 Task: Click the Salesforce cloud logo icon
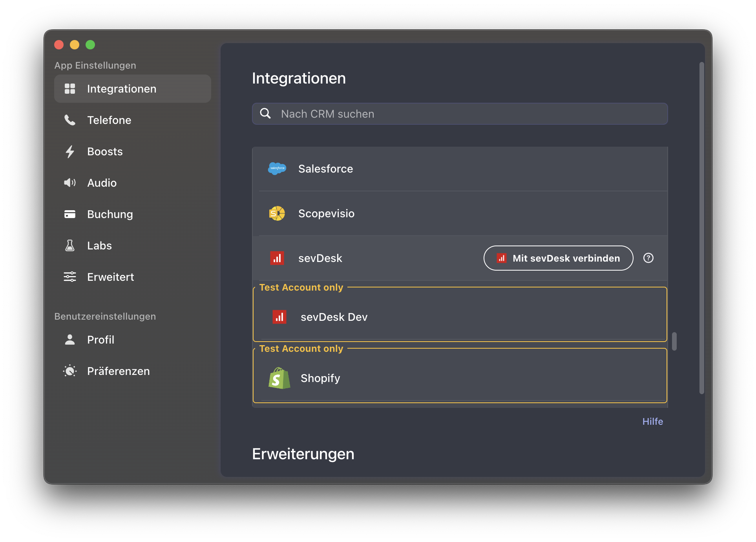coord(277,169)
